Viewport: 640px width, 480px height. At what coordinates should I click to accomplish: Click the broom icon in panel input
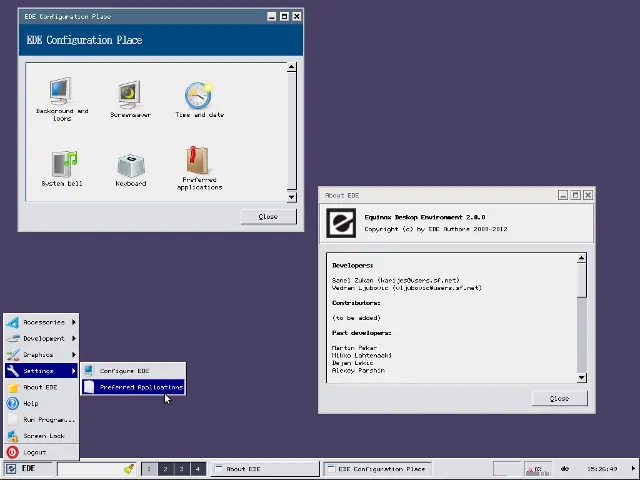point(129,469)
